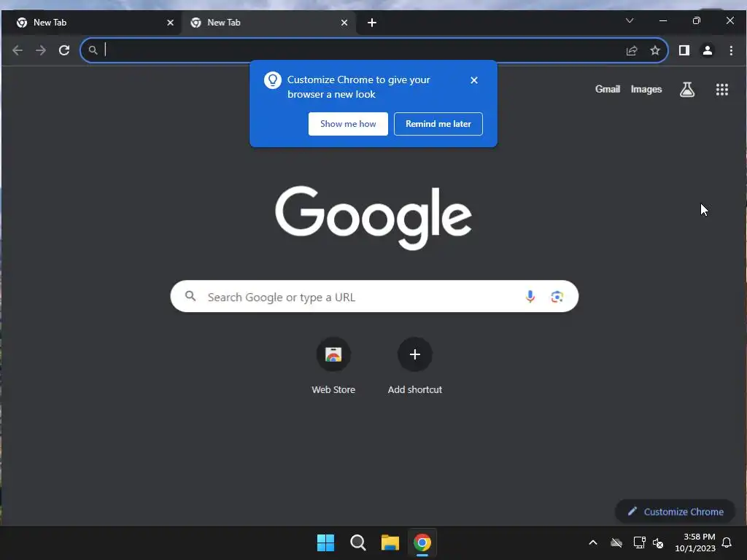This screenshot has height=560, width=747.
Task: Open the Gmail link
Action: [608, 89]
